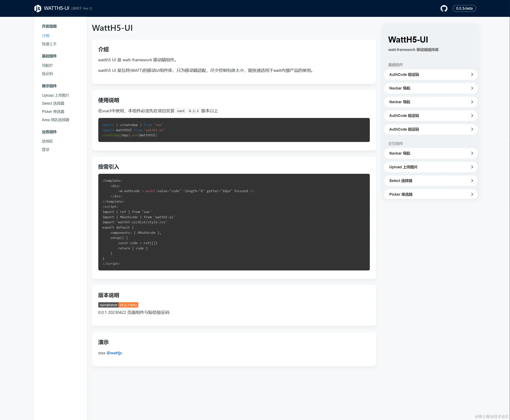Expand first AuthCode 验证码 chevron
This screenshot has height=420, width=510.
472,75
